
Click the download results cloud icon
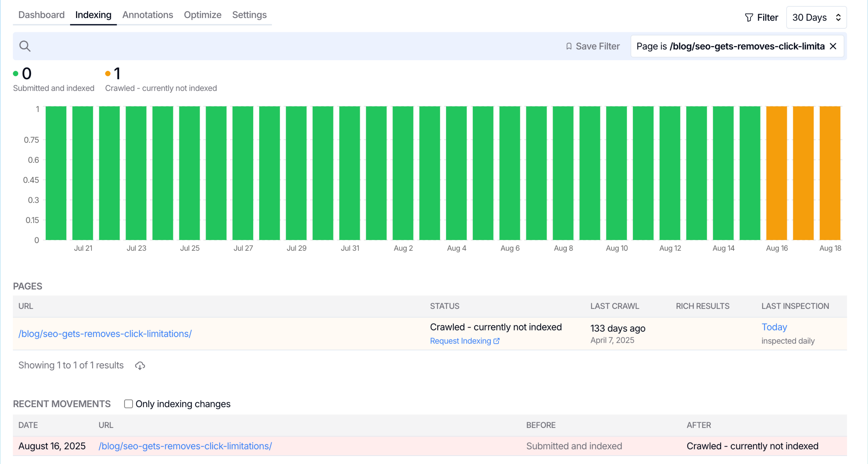click(x=140, y=365)
